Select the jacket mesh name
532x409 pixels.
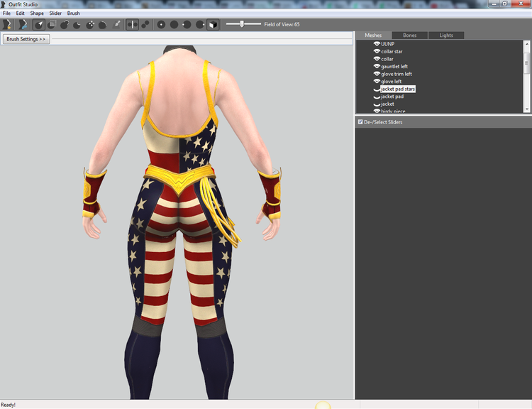tap(387, 104)
